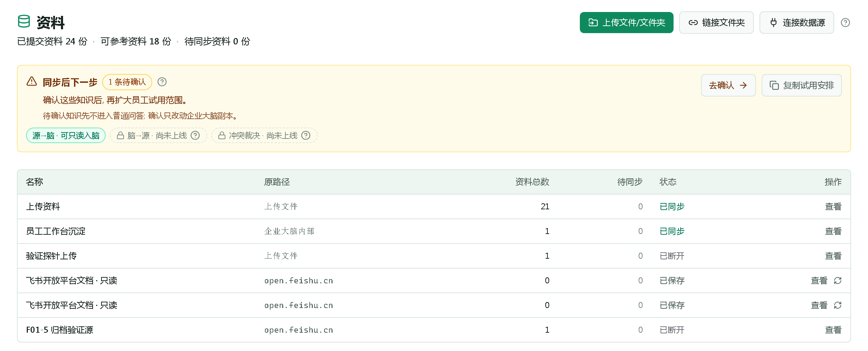Click the help icon beside 连接数据源
868x351 pixels.
point(845,23)
